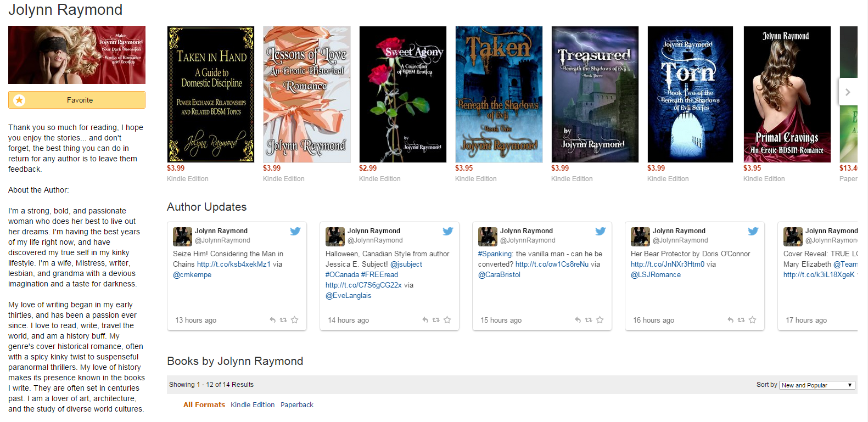Click Twitter bird icon on 16 hours ago tweet
Image resolution: width=868 pixels, height=422 pixels.
pyautogui.click(x=753, y=231)
